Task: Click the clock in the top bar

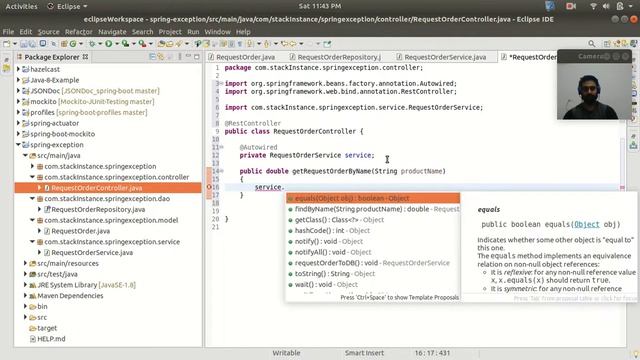Action: pos(320,6)
